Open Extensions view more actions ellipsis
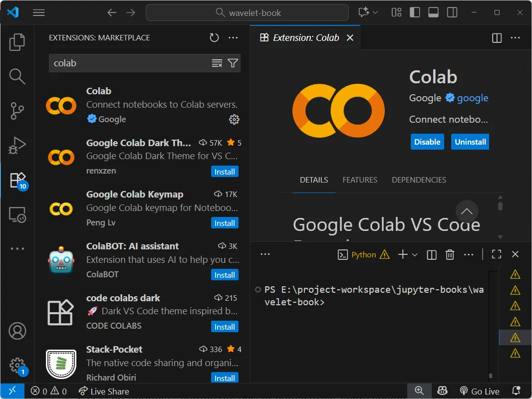Image resolution: width=532 pixels, height=399 pixels. click(x=233, y=37)
